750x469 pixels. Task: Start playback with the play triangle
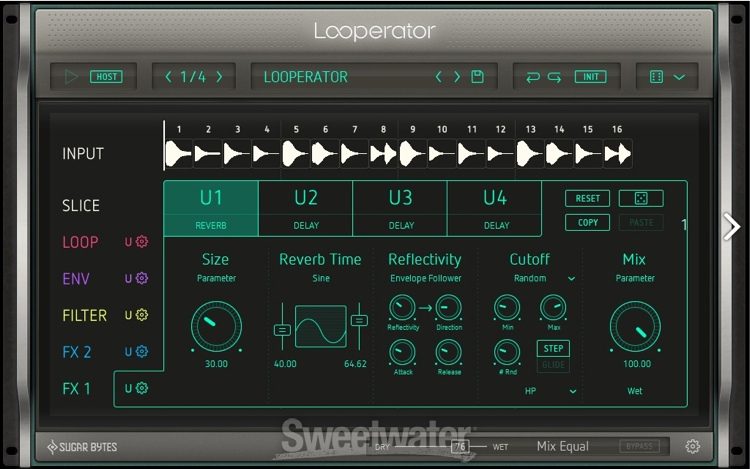[x=71, y=76]
